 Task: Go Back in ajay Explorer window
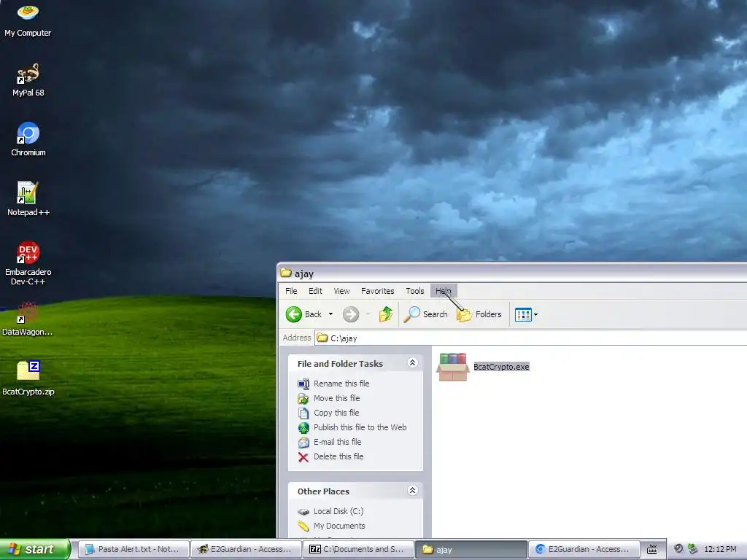point(304,314)
